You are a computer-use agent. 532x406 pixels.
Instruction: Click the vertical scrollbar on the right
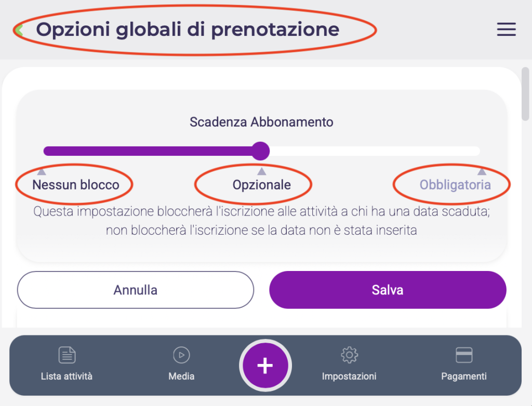point(525,93)
